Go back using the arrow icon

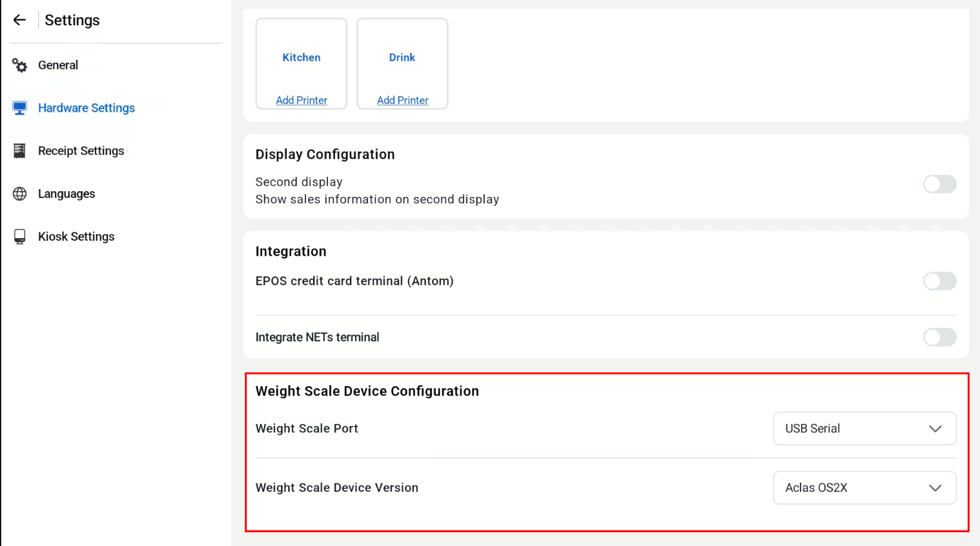point(19,20)
